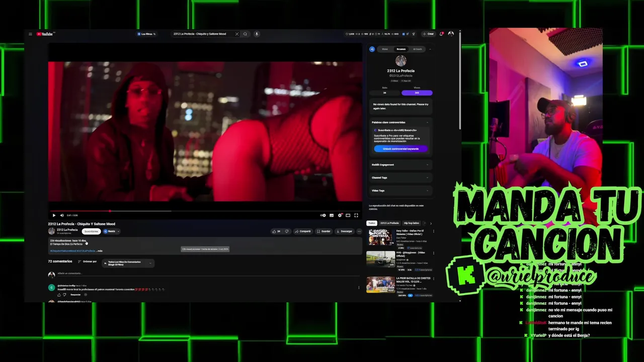Select the Views stat tab
The height and width of the screenshot is (362, 644).
[417, 93]
